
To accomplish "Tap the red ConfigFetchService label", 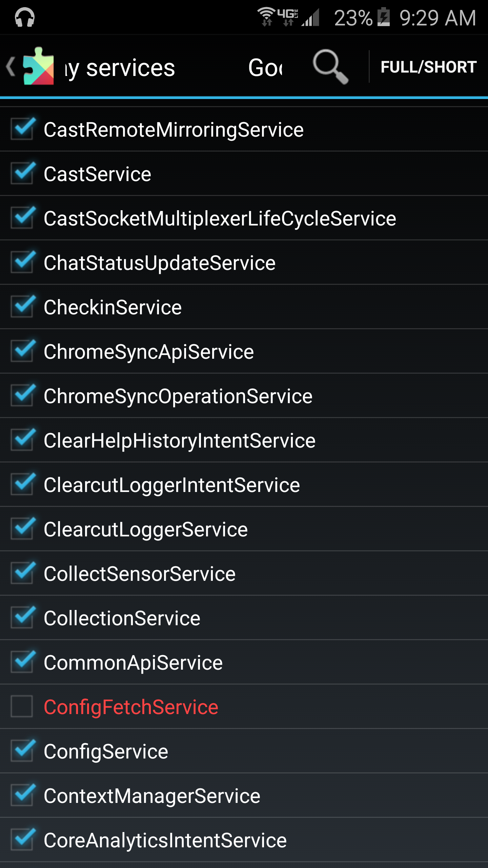I will coord(131,707).
